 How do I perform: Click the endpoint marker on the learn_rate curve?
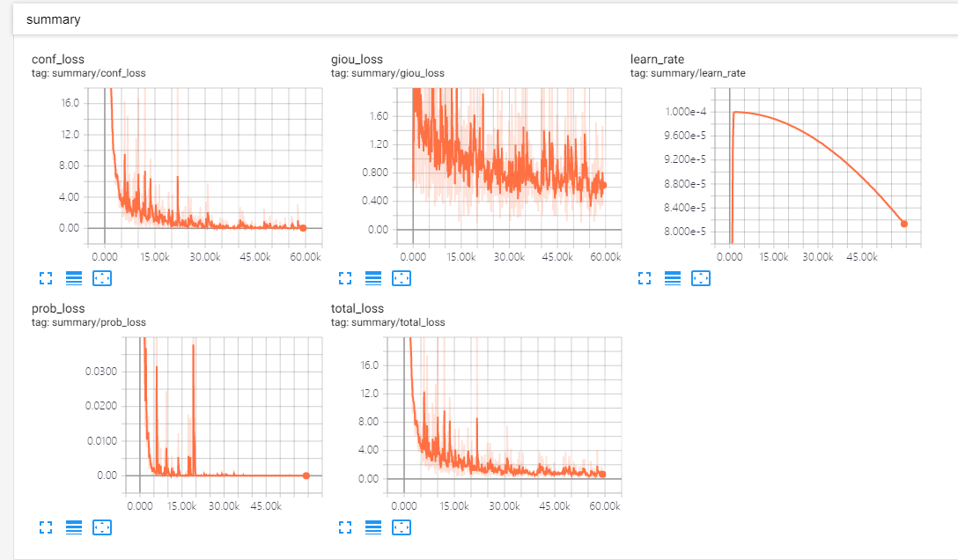pyautogui.click(x=904, y=225)
